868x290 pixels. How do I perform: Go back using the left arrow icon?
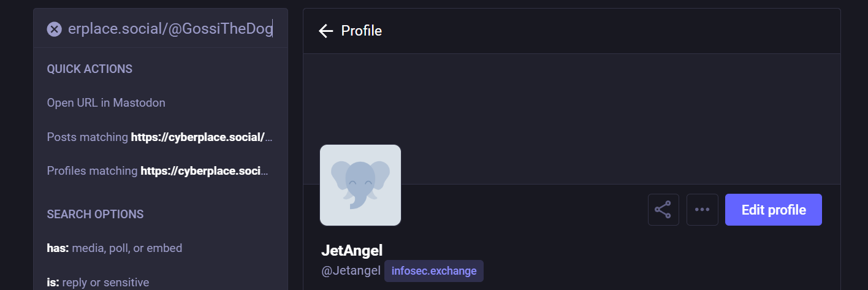click(x=326, y=31)
